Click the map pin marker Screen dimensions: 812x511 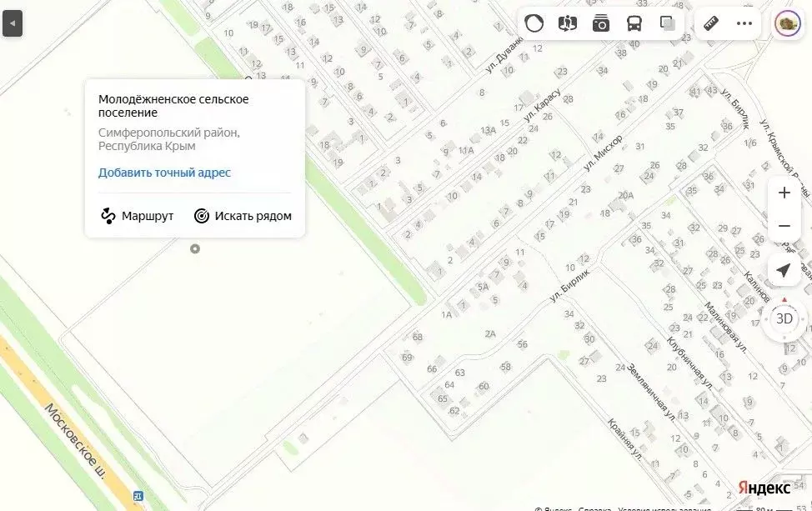click(195, 248)
